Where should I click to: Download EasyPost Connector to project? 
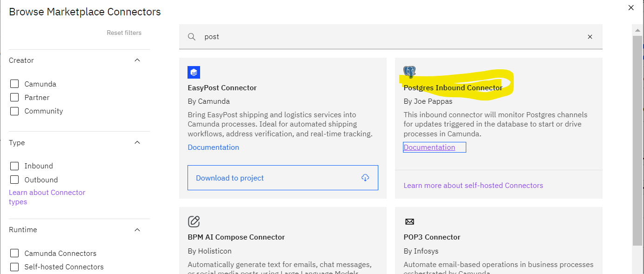(x=283, y=178)
